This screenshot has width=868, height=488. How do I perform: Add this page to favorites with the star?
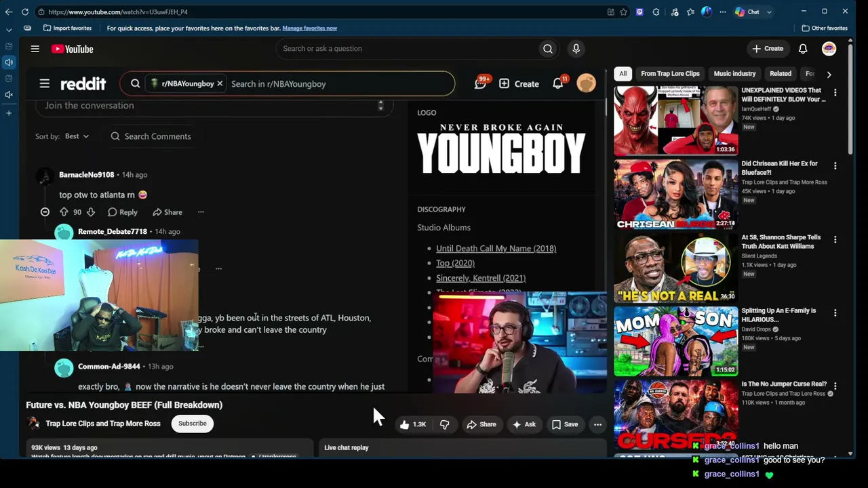point(623,12)
